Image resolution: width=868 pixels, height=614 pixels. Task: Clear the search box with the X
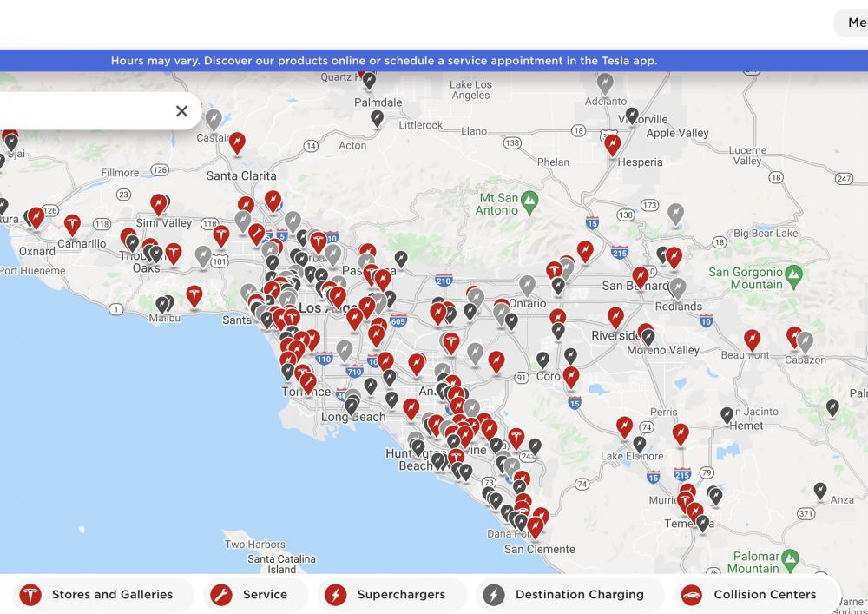coord(181,111)
